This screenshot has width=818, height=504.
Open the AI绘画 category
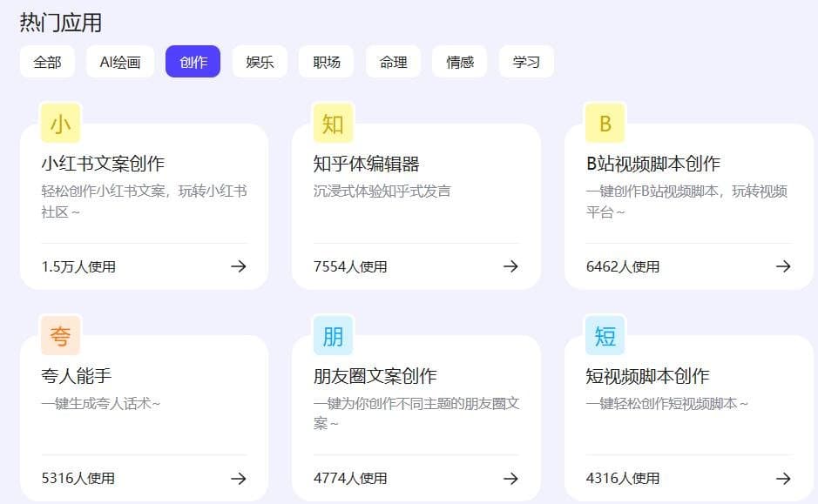tap(119, 62)
